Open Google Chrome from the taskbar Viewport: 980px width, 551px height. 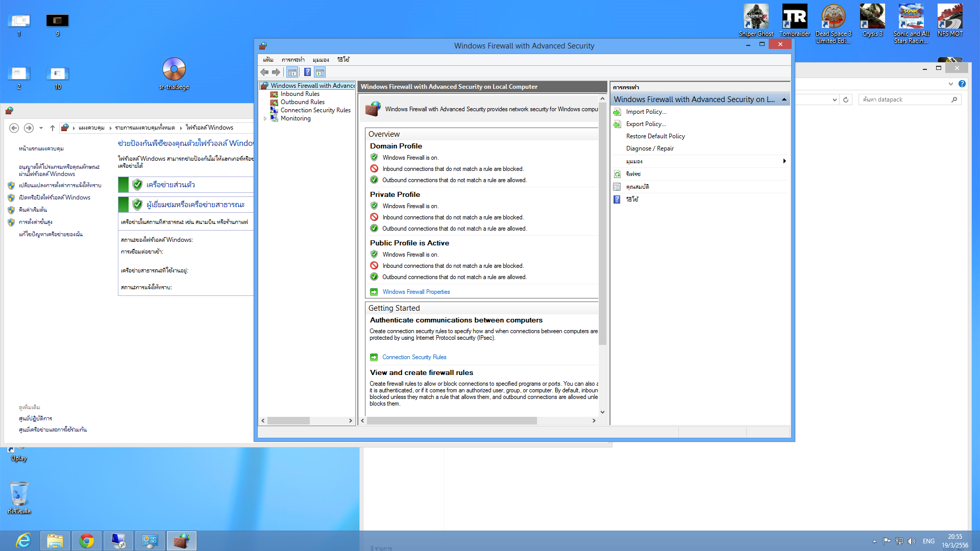point(87,541)
